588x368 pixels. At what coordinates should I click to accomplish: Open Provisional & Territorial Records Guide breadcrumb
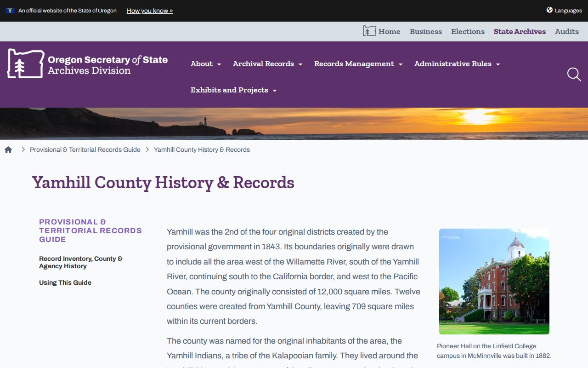tap(85, 149)
